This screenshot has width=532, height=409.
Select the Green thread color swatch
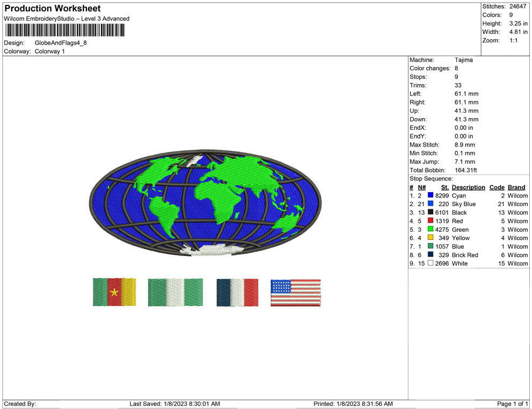430,230
